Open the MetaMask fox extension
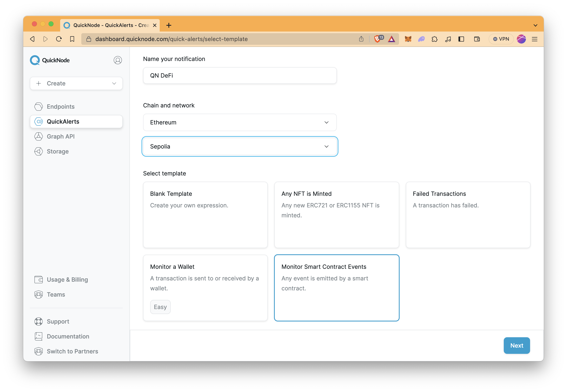 click(408, 39)
